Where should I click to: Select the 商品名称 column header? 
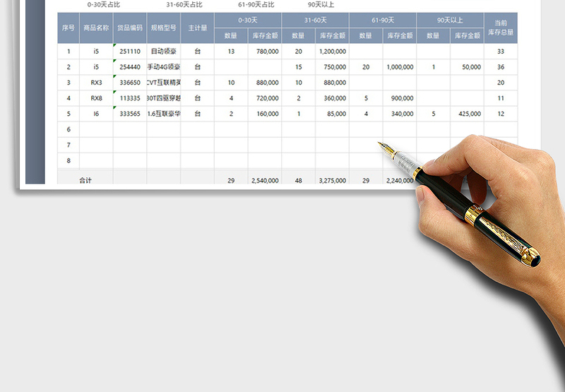(96, 28)
